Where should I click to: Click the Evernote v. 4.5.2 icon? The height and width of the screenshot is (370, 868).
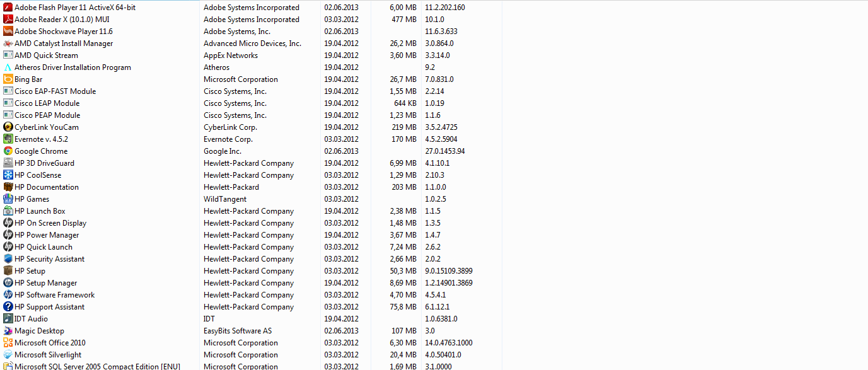pos(8,139)
